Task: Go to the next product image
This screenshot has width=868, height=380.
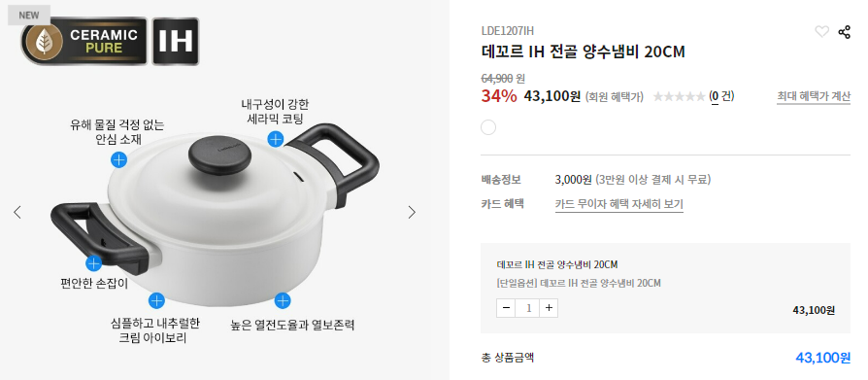Action: coord(412,212)
